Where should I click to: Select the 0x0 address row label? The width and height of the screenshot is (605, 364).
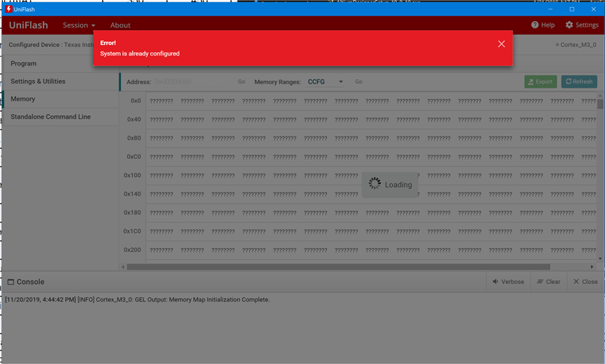pyautogui.click(x=136, y=100)
